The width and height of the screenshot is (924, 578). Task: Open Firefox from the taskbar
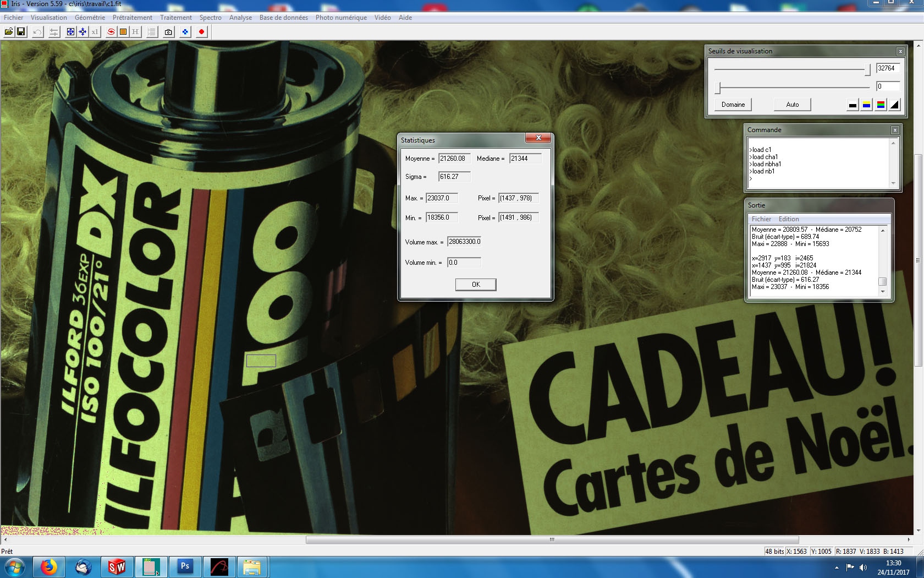click(x=49, y=567)
